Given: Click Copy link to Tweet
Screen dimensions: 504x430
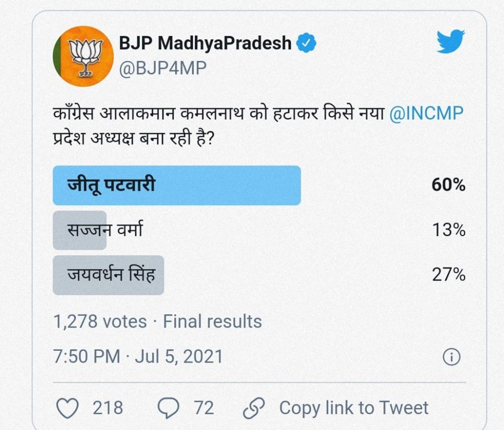Looking at the screenshot, I should [x=354, y=408].
